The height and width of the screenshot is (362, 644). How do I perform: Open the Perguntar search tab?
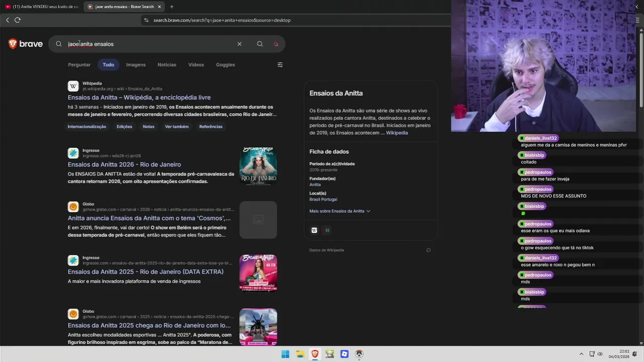(x=79, y=64)
